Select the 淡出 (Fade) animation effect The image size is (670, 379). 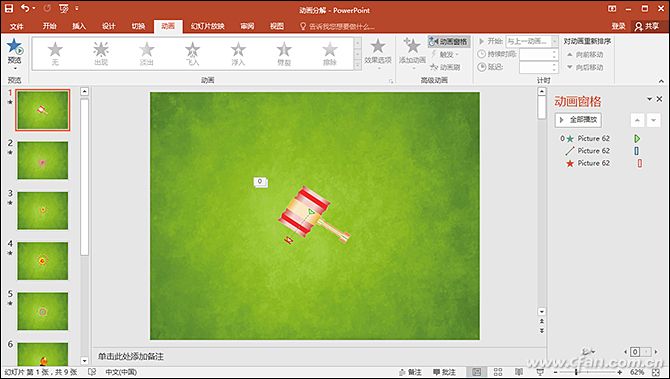point(147,53)
